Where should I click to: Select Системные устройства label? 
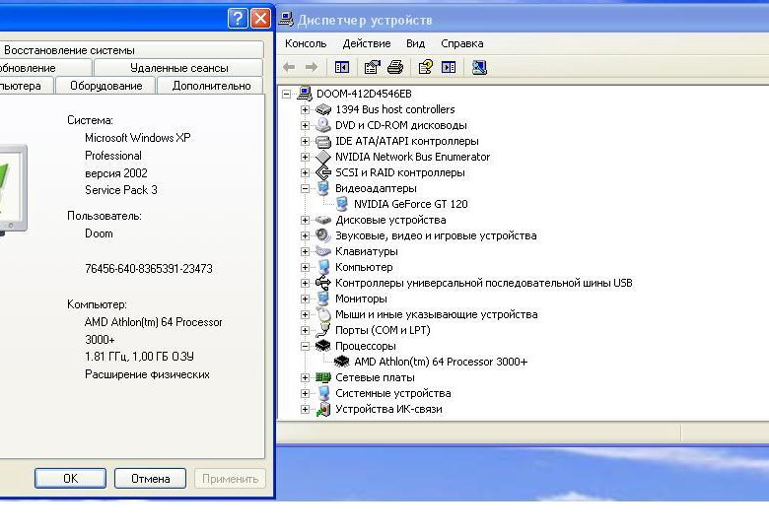[392, 393]
